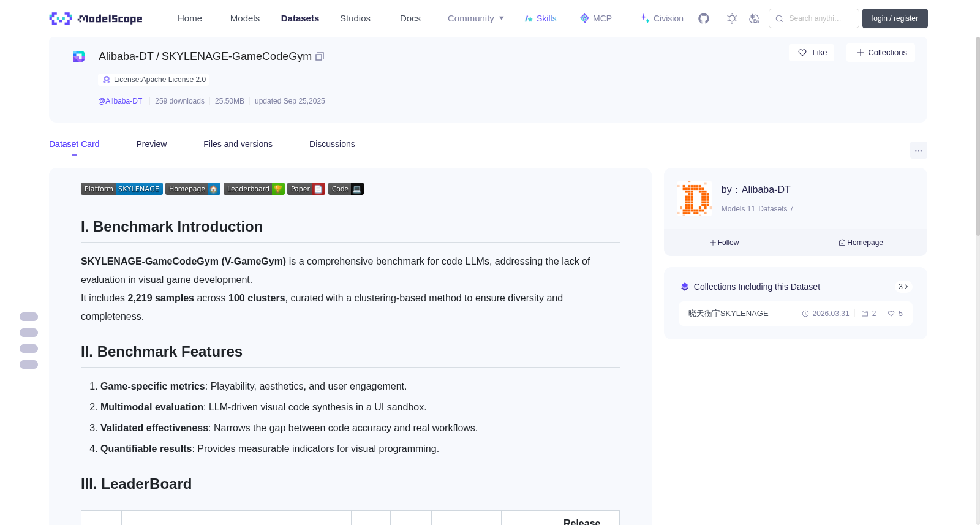This screenshot has width=980, height=525.
Task: Open the Leaderboard trophy badge
Action: pyautogui.click(x=254, y=189)
